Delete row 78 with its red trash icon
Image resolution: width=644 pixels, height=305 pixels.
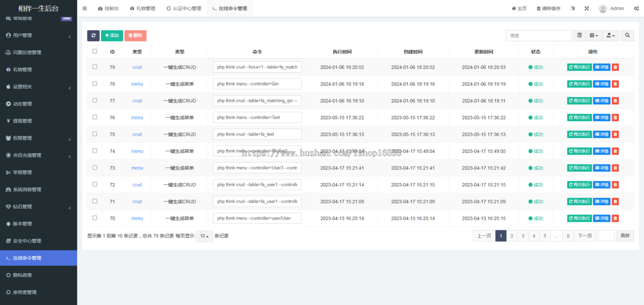[616, 84]
